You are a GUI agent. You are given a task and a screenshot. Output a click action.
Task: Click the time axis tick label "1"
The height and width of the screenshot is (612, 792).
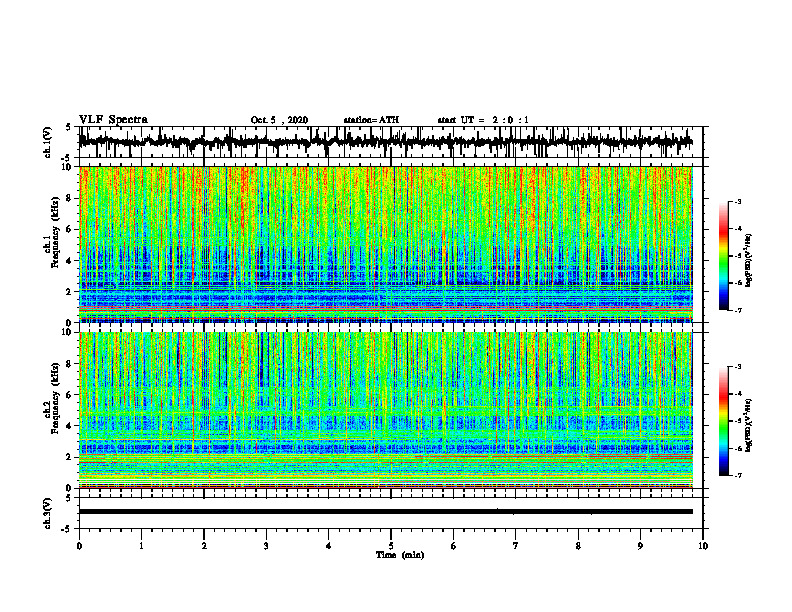(141, 546)
